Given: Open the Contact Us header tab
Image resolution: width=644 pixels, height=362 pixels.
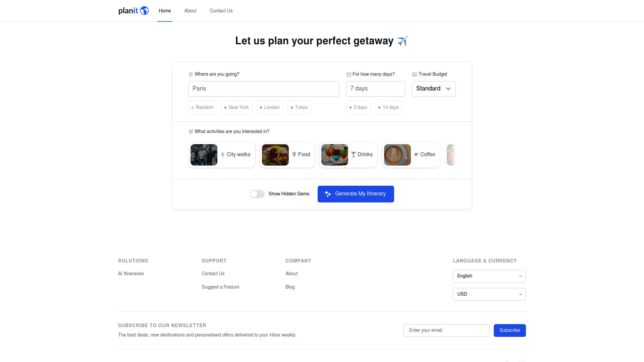Looking at the screenshot, I should pyautogui.click(x=221, y=11).
